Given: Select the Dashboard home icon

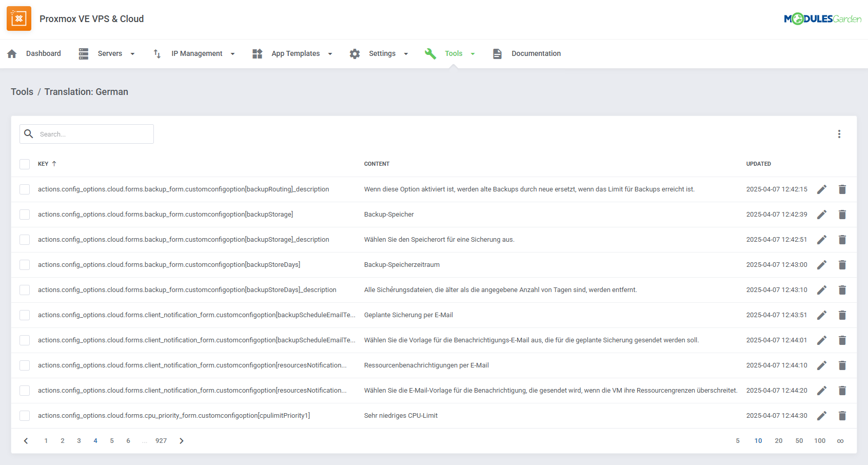Looking at the screenshot, I should (x=11, y=53).
